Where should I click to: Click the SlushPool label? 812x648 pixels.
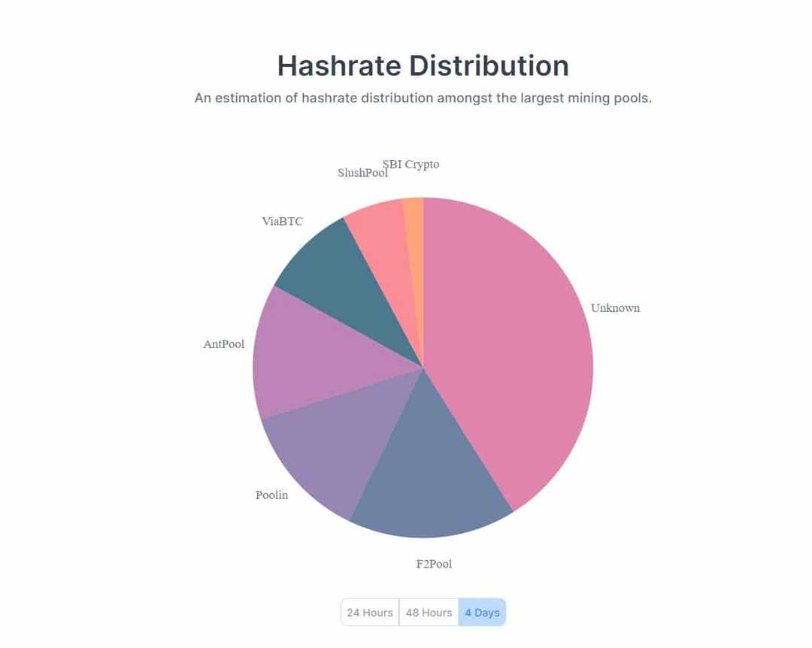pos(363,172)
